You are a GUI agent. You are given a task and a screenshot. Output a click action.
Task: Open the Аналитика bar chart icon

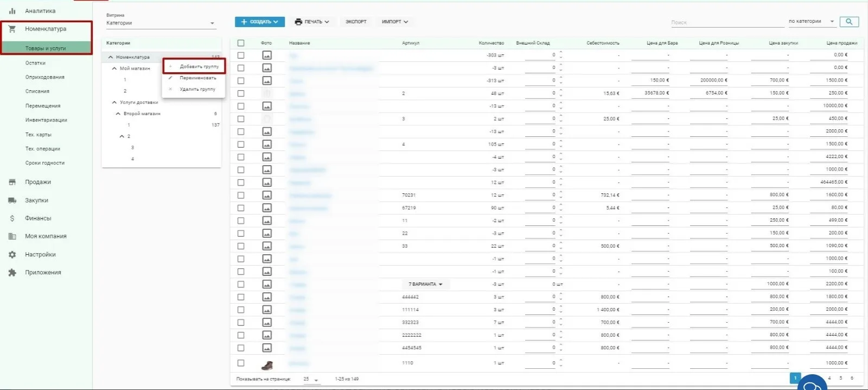point(12,11)
